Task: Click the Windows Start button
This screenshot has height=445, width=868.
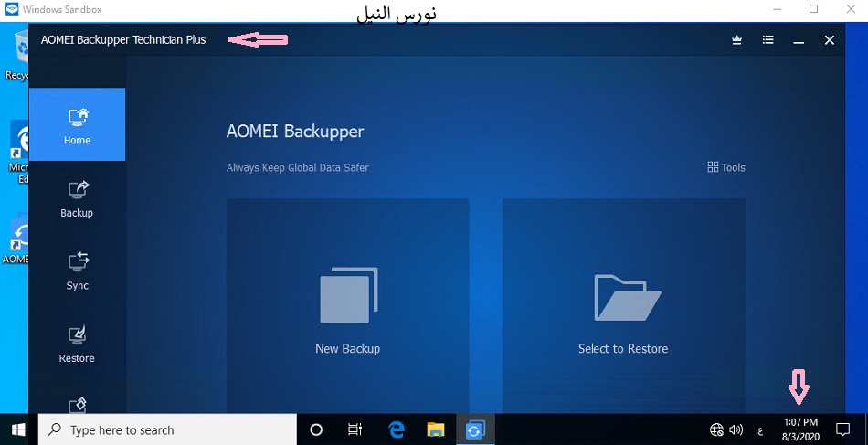Action: (18, 429)
